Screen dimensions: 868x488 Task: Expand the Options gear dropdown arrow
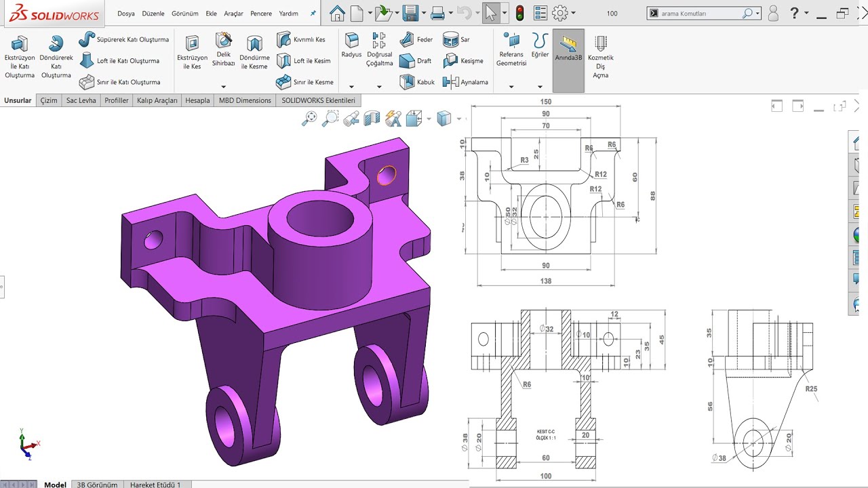574,13
